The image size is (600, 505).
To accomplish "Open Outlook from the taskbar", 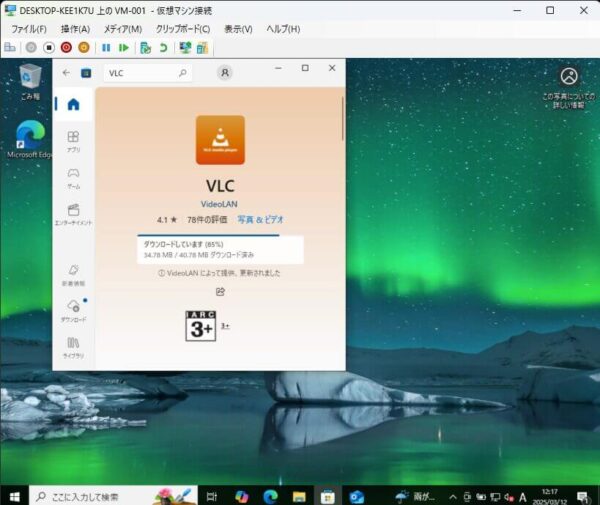I will [x=357, y=497].
